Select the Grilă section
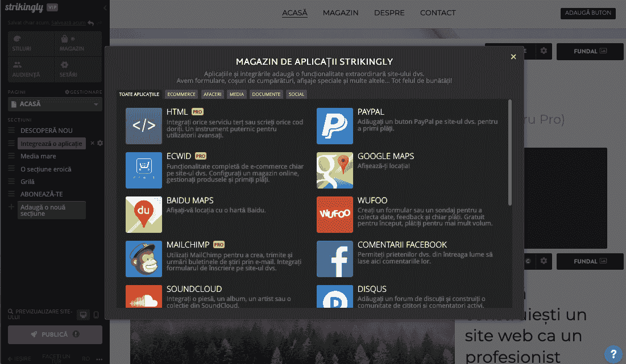This screenshot has width=626, height=364. [x=27, y=182]
